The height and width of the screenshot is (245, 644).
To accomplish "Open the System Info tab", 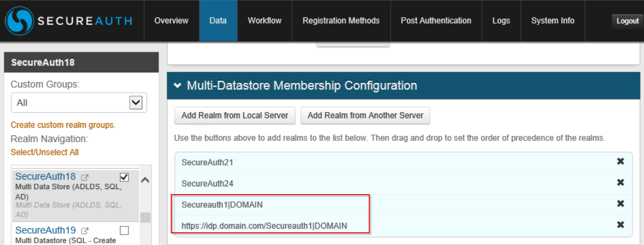I will [553, 20].
